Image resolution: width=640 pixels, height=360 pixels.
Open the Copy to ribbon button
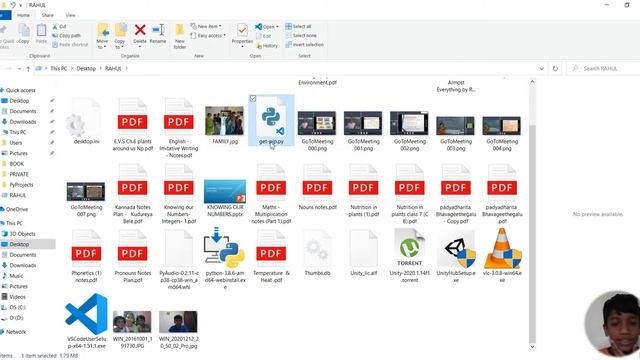pyautogui.click(x=120, y=36)
